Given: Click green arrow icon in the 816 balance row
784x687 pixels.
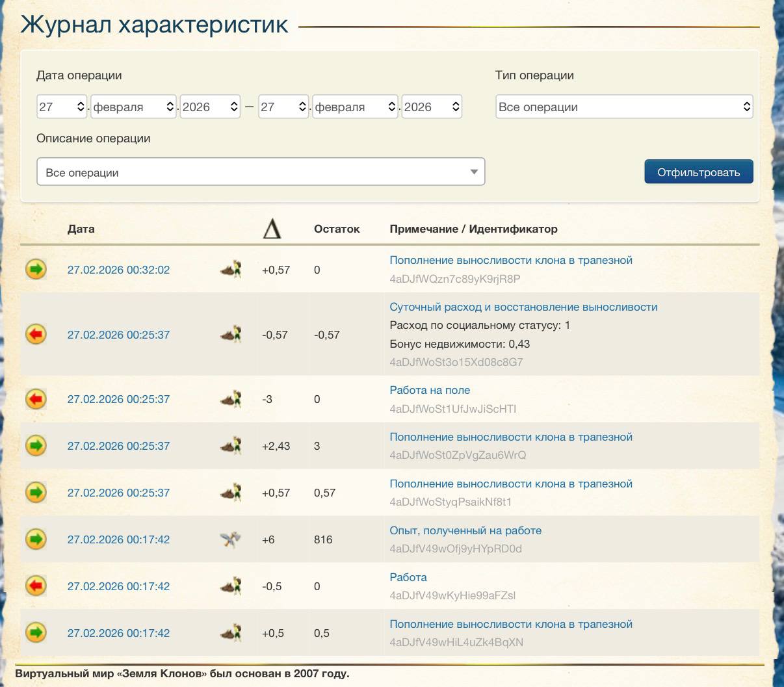Looking at the screenshot, I should click(36, 539).
